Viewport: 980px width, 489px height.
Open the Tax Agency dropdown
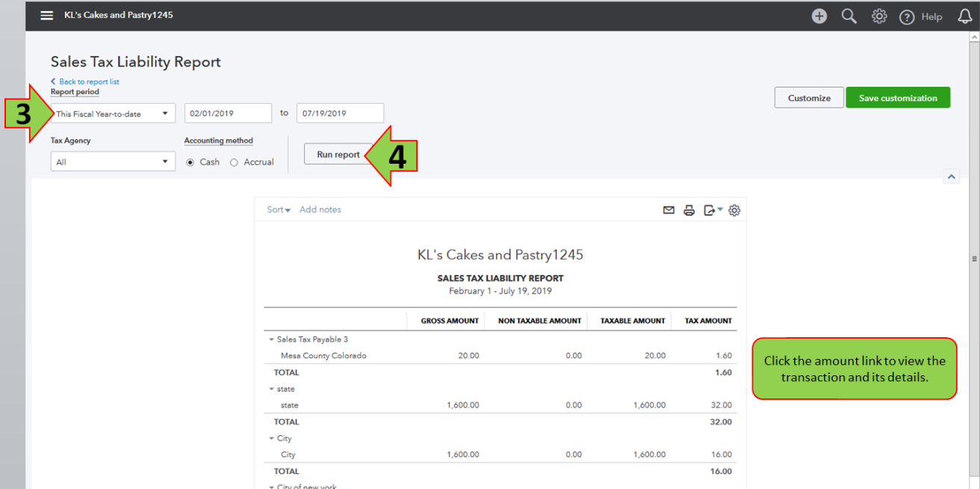(113, 162)
